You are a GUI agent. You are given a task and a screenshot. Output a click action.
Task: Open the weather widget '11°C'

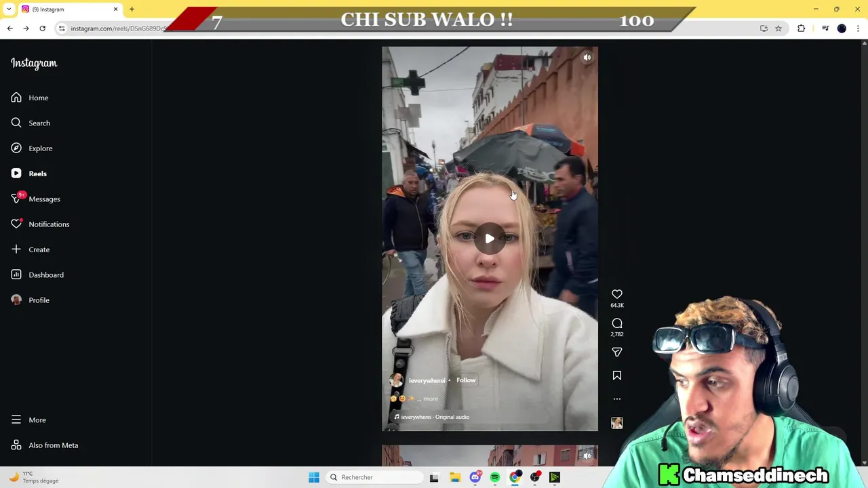[x=34, y=477]
